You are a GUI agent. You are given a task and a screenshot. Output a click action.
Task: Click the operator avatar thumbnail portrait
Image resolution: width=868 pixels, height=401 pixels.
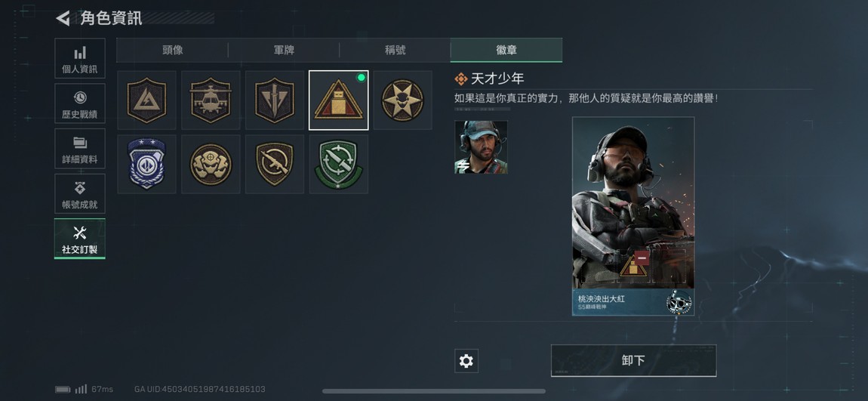[481, 147]
